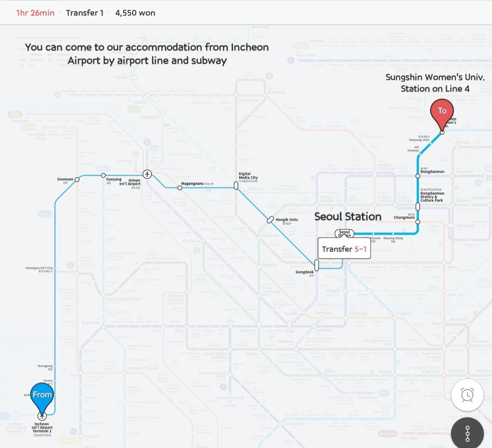Tap the faded Sadang station label
Viewport: 492px width, 448px height.
click(385, 371)
